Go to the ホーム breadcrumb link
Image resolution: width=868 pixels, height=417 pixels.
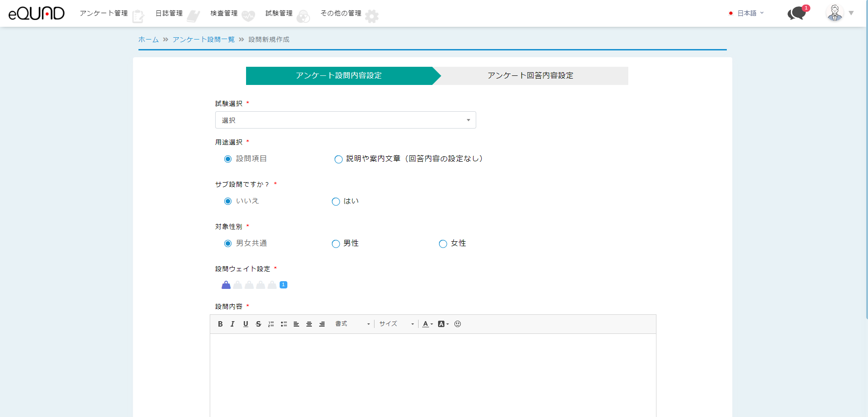[148, 40]
